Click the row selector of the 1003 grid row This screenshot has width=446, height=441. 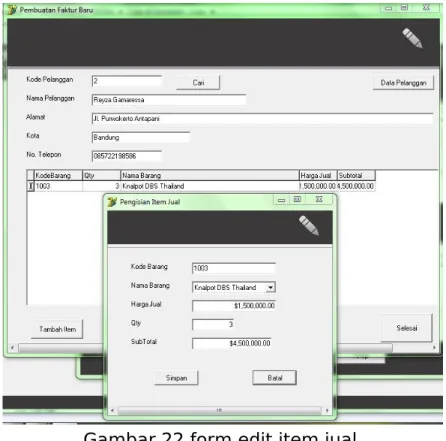[30, 186]
